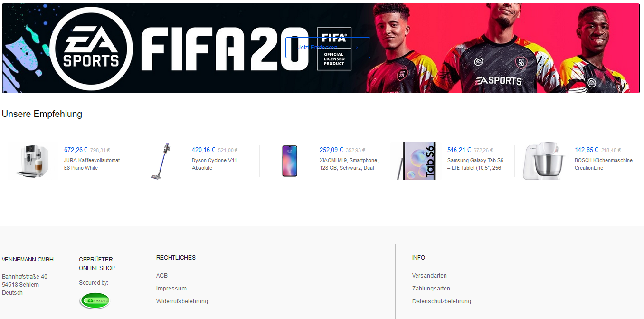The height and width of the screenshot is (319, 644).
Task: Open the BOSCH Küchenmaschine product image
Action: coord(544,161)
